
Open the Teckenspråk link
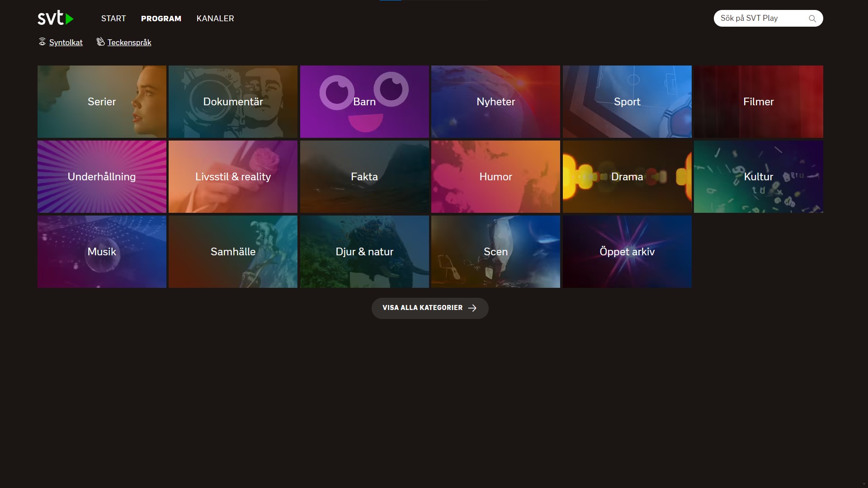click(129, 42)
